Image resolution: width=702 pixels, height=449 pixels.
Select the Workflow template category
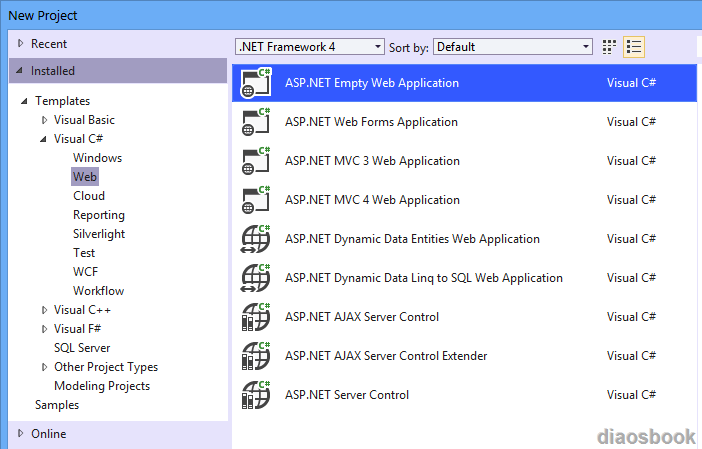click(98, 291)
